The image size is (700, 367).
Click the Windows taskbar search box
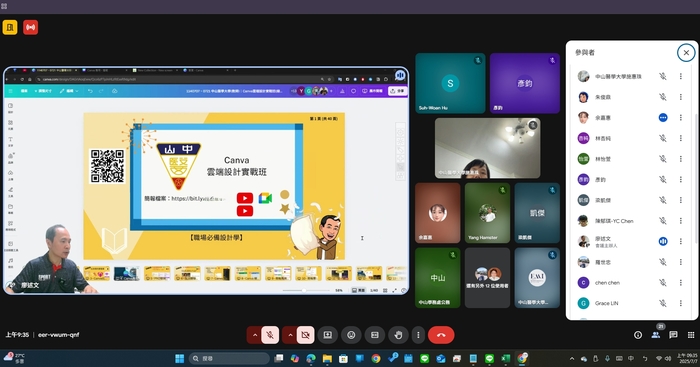[229, 359]
